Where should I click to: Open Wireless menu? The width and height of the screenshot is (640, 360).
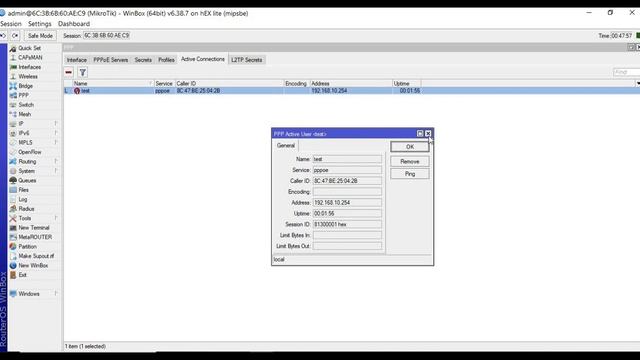pyautogui.click(x=28, y=76)
